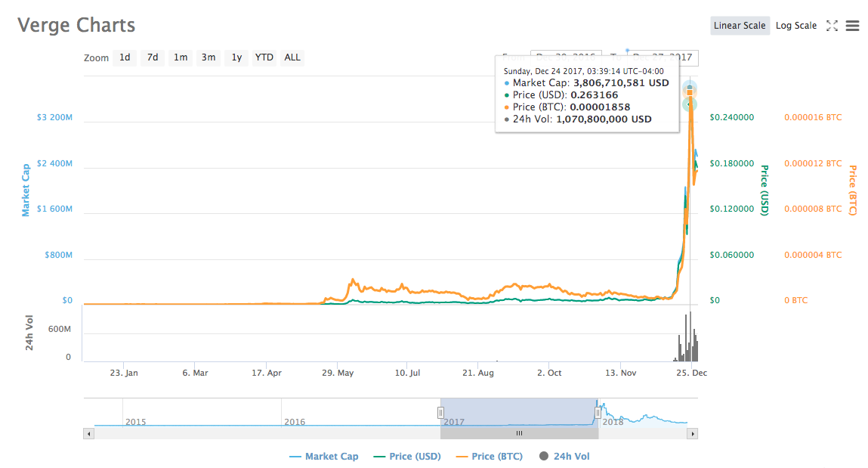Set zoom range to 1y
The width and height of the screenshot is (868, 468).
pos(236,57)
